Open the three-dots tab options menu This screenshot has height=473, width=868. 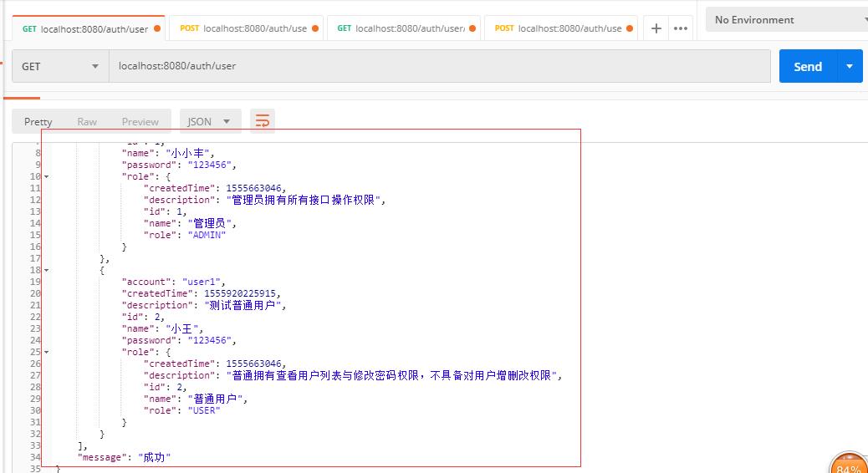(681, 28)
